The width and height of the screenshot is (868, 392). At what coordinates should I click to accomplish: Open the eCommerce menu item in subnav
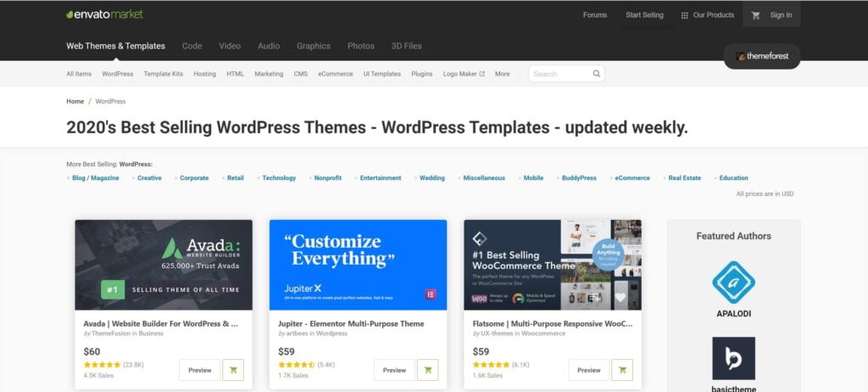pos(336,74)
